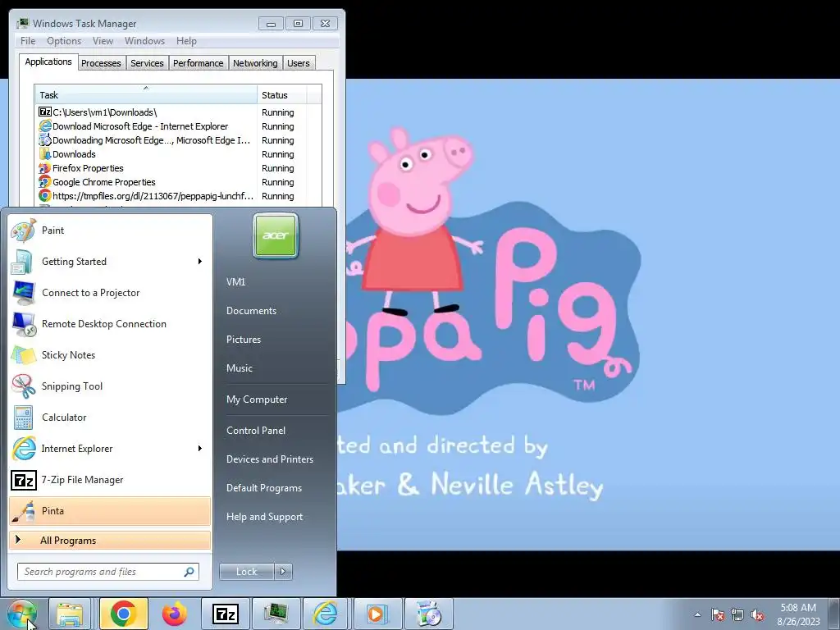Expand Getting Started submenu arrow
The height and width of the screenshot is (630, 840).
tap(200, 262)
